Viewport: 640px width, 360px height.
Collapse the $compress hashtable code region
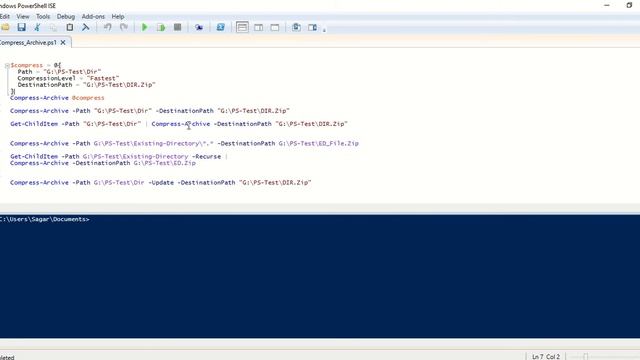[x=7, y=65]
